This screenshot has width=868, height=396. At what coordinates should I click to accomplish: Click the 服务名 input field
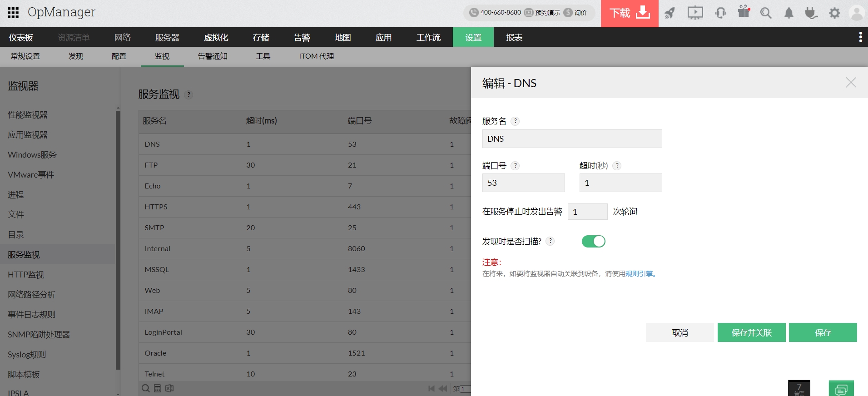click(x=572, y=139)
